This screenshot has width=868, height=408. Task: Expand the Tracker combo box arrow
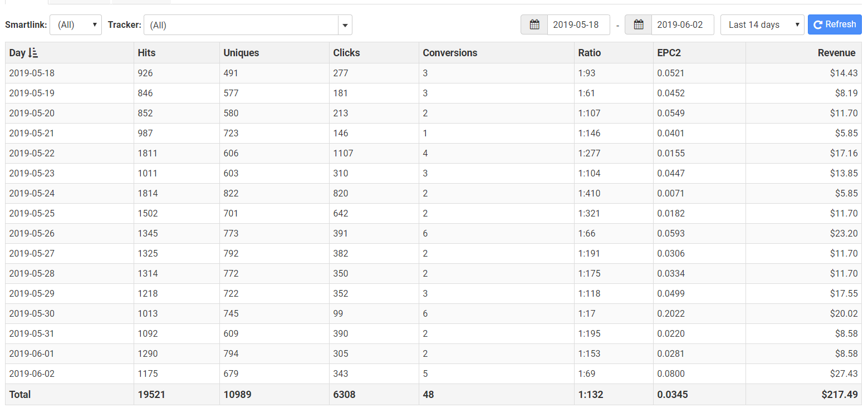pyautogui.click(x=345, y=25)
